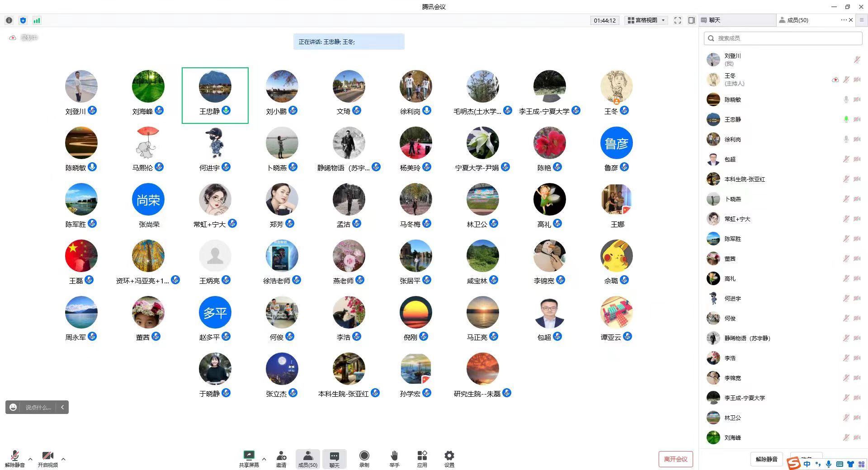Click the 离开会议 leave meeting button
This screenshot has height=470, width=868.
(x=675, y=459)
